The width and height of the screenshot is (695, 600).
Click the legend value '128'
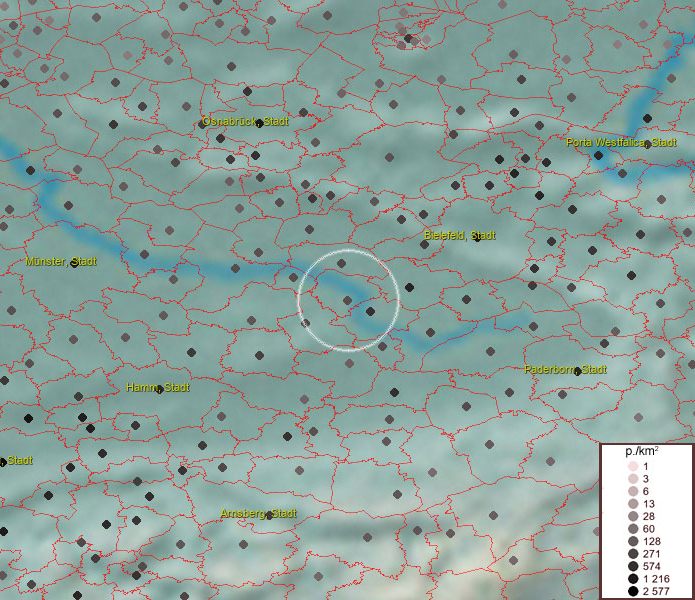tap(652, 541)
